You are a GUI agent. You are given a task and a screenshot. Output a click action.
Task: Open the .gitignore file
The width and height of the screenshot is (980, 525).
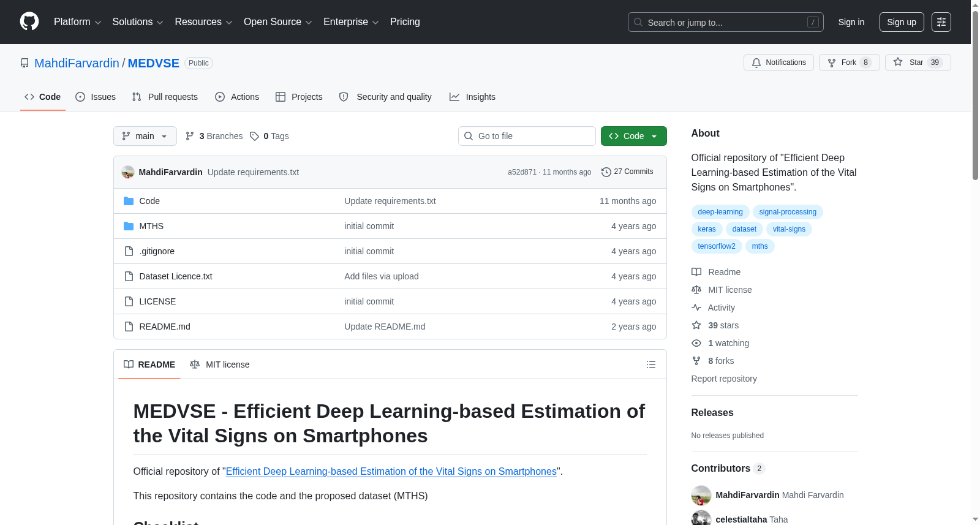tap(157, 251)
